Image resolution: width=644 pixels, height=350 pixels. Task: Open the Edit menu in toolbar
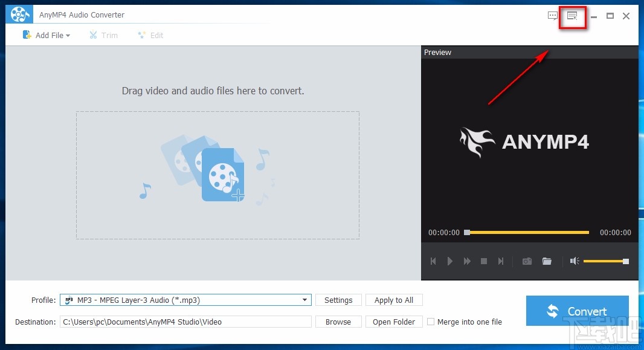click(x=150, y=35)
